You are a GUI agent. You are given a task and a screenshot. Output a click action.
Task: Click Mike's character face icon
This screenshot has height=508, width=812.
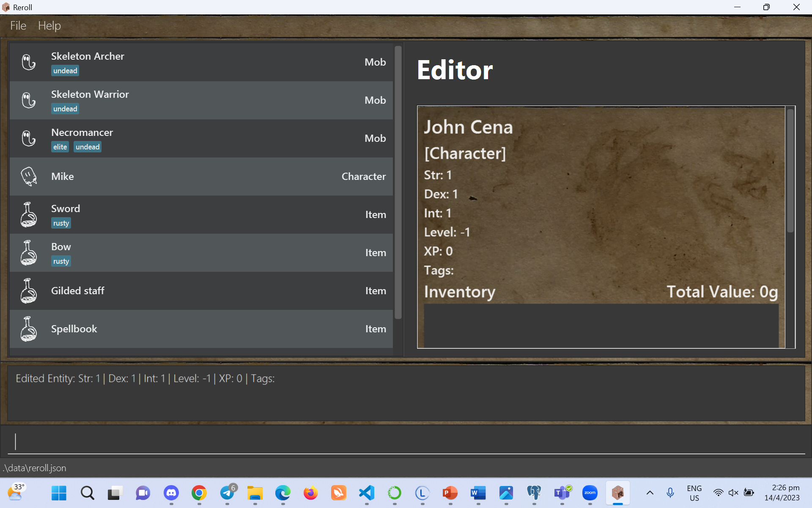[29, 177]
